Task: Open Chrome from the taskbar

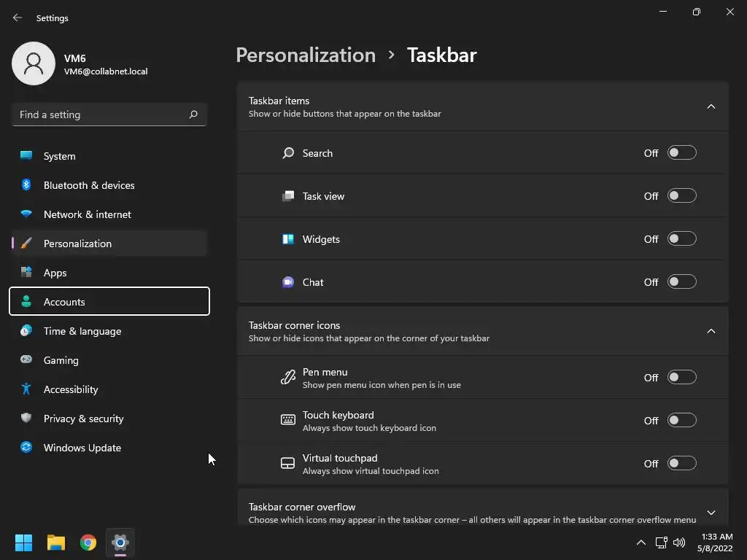Action: 88,542
